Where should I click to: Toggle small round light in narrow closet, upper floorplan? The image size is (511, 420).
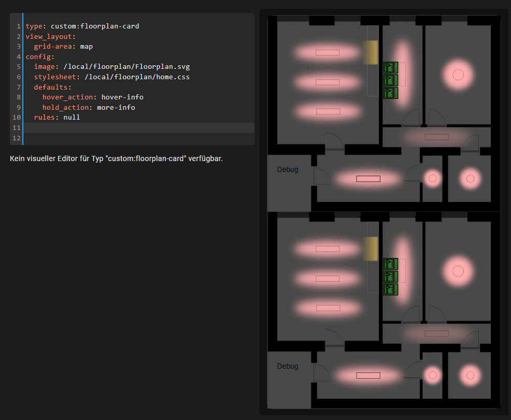click(x=432, y=179)
